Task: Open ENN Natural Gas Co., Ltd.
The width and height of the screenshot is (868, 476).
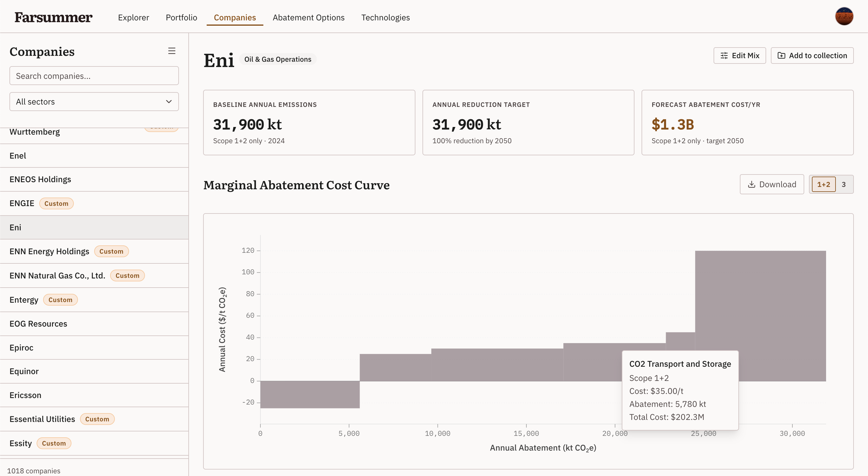Action: click(94, 276)
